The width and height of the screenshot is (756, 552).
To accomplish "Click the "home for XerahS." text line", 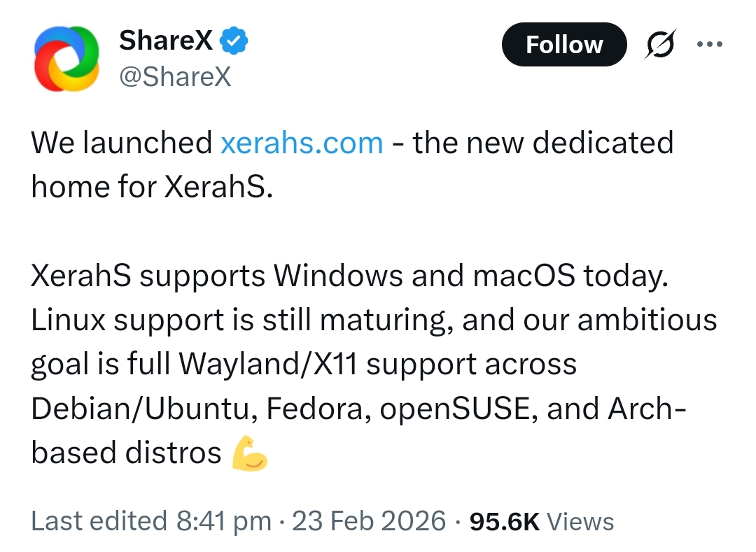I will (151, 187).
